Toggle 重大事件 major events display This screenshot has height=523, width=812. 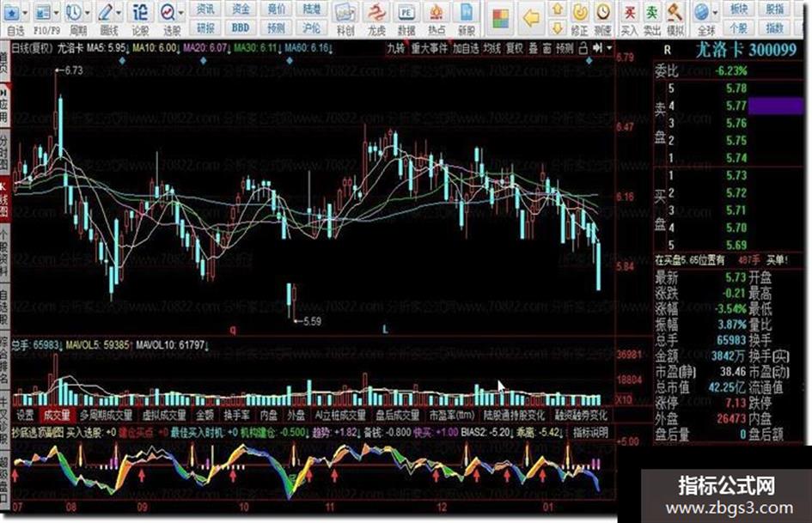(x=430, y=49)
